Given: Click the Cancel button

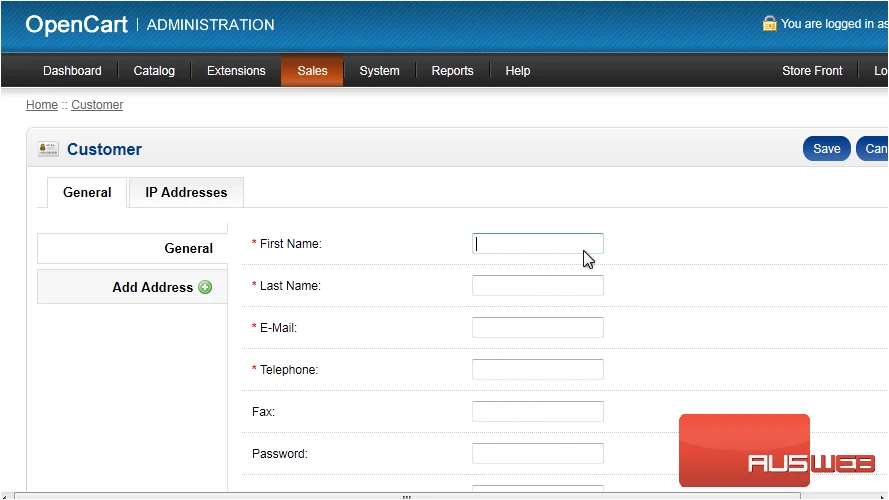Looking at the screenshot, I should (x=873, y=149).
